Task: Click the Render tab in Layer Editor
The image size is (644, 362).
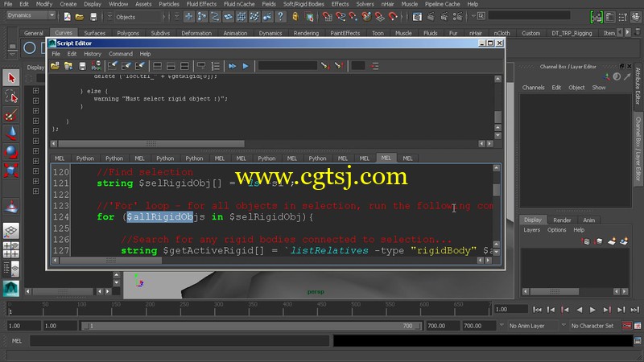Action: pos(562,220)
